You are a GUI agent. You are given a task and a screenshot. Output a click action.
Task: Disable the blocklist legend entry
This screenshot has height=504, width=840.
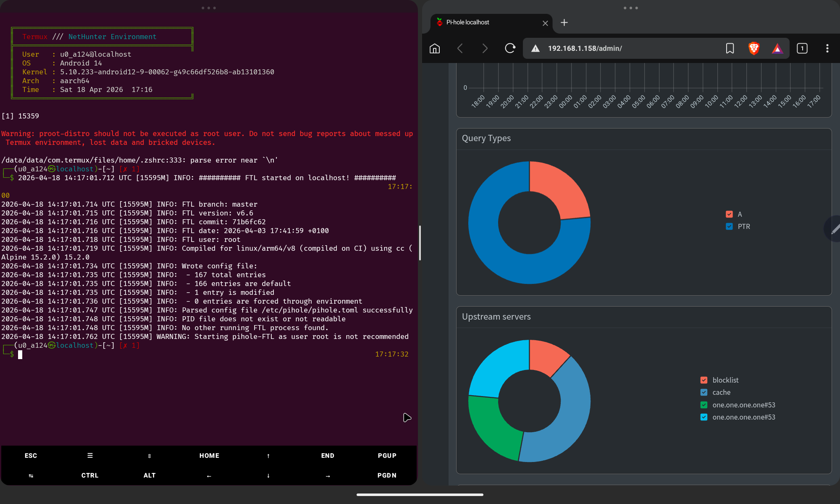(703, 380)
